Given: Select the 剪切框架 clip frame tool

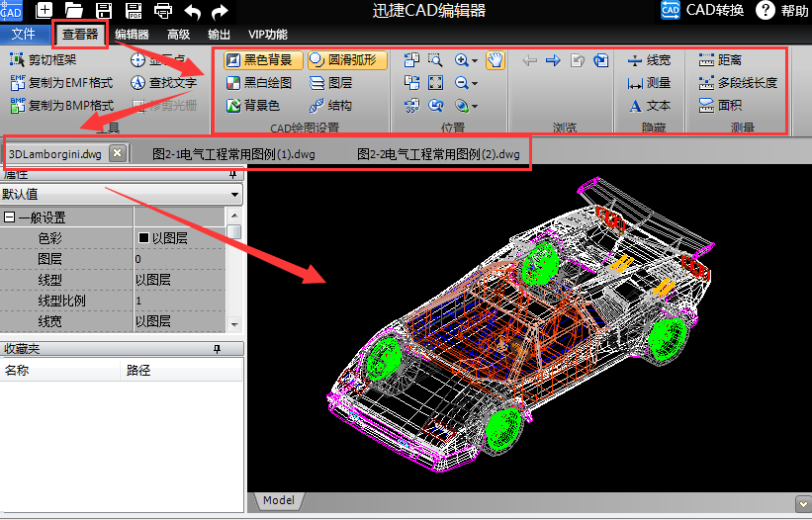Looking at the screenshot, I should click(43, 60).
